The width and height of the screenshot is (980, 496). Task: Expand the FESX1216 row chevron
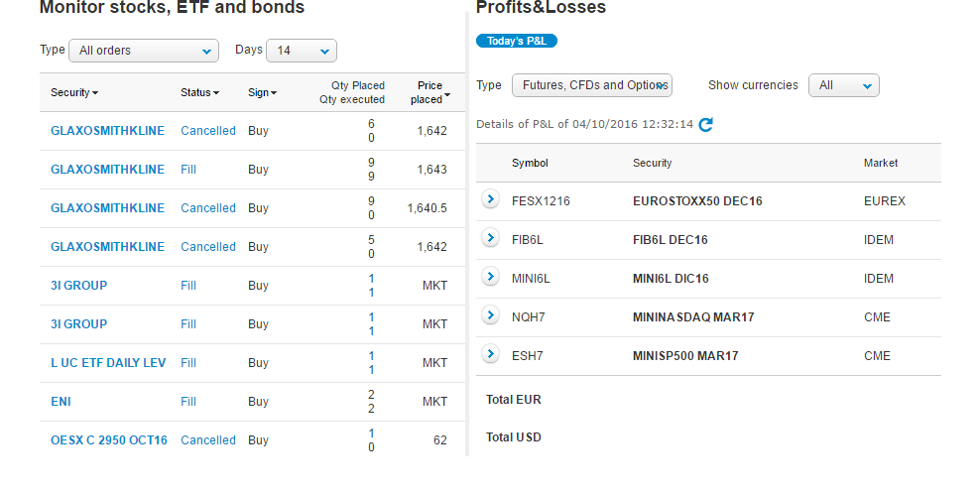491,199
